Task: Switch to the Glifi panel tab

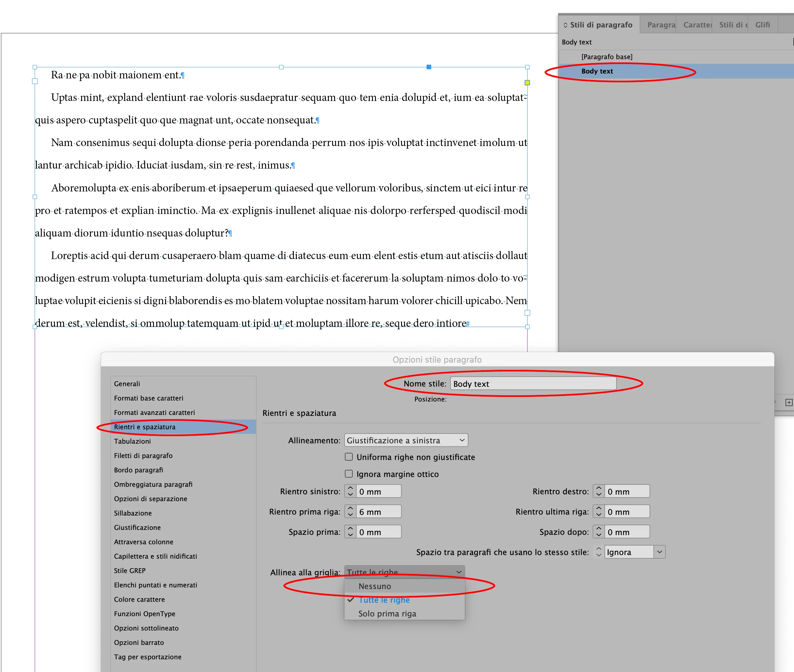Action: (762, 25)
